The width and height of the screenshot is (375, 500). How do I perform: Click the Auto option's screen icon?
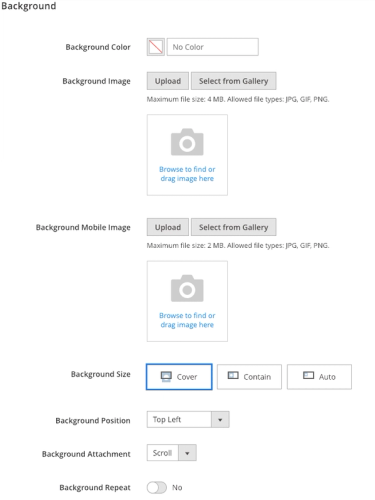308,376
